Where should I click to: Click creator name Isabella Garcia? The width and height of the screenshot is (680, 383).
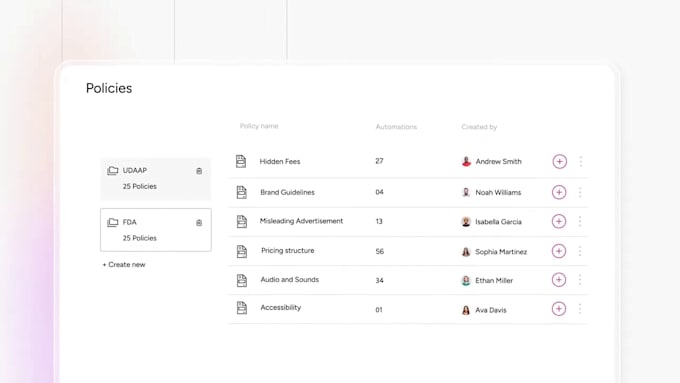tap(498, 222)
